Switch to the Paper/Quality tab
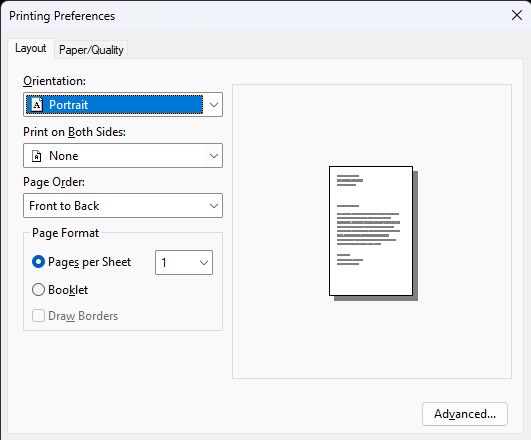531x440 pixels. tap(91, 50)
